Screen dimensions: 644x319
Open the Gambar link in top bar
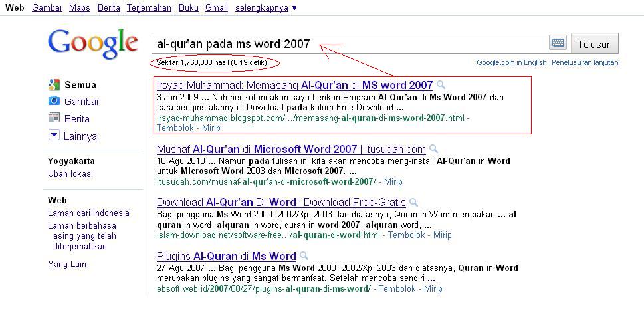tap(47, 8)
